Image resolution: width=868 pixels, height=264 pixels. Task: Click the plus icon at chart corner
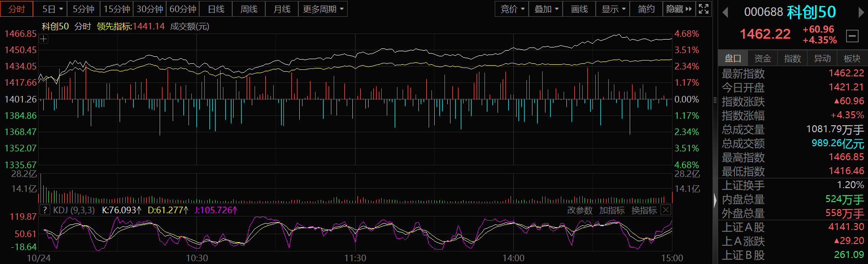click(44, 39)
